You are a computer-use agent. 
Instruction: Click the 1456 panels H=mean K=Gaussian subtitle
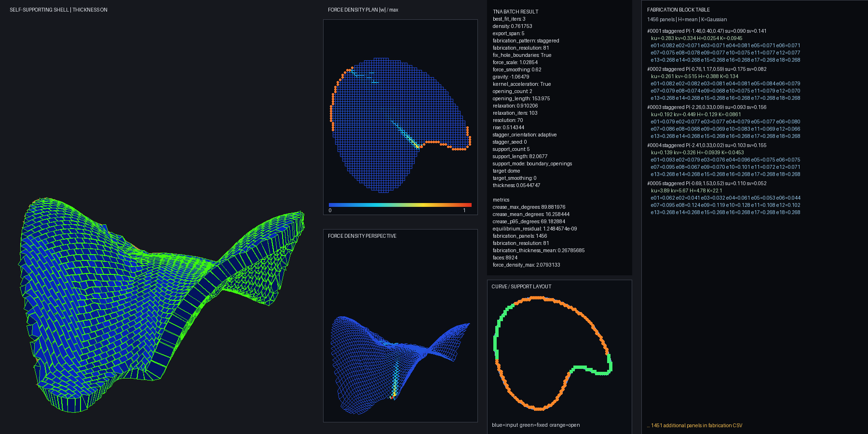click(687, 19)
